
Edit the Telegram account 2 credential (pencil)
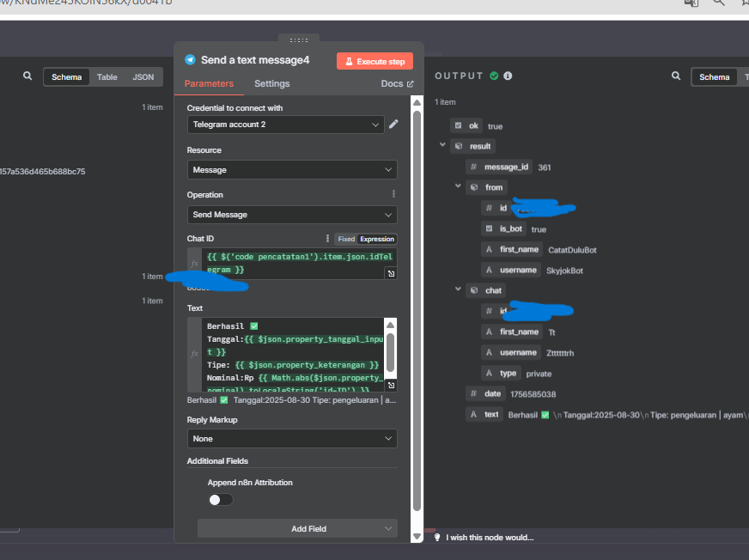pos(393,125)
